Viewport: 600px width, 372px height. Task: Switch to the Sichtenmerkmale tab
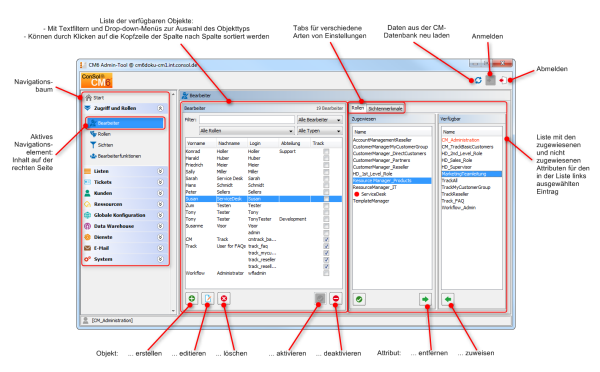pyautogui.click(x=385, y=109)
